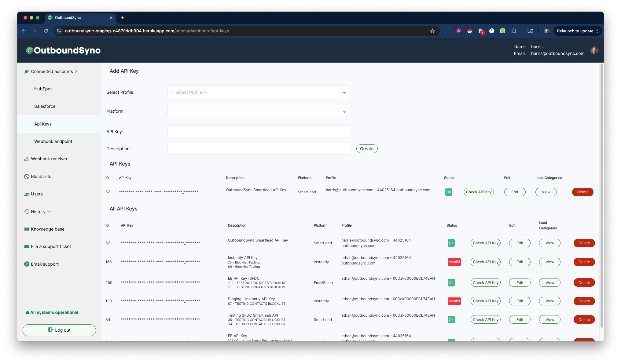This screenshot has width=621, height=364.
Task: Check the Invalid status badge on key 166
Action: (454, 262)
